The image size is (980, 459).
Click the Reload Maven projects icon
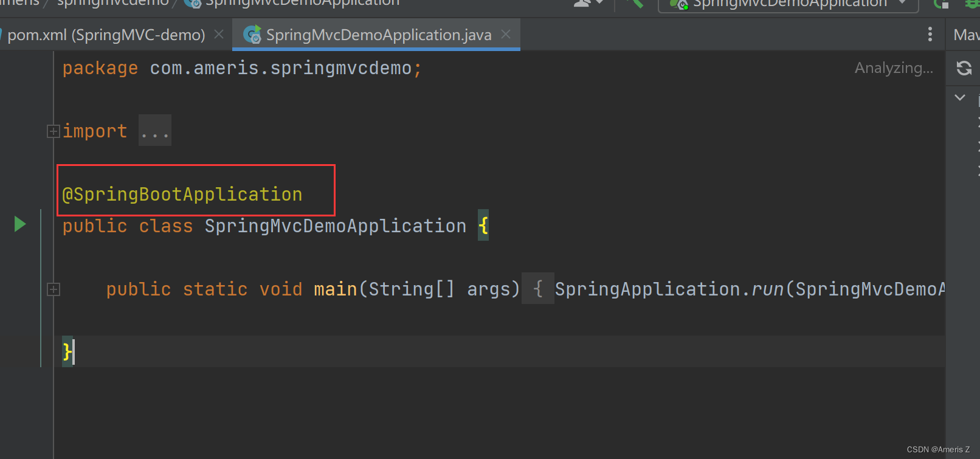(x=964, y=68)
